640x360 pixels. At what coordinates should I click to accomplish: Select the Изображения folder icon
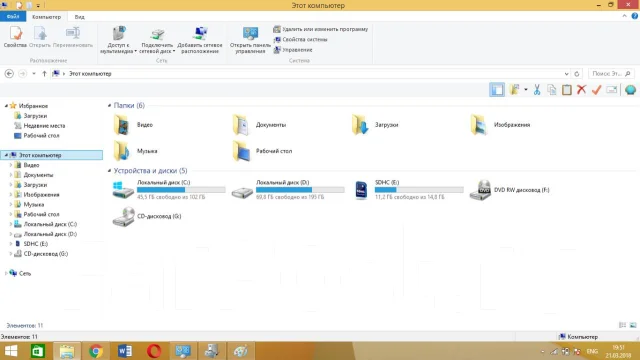tap(479, 125)
